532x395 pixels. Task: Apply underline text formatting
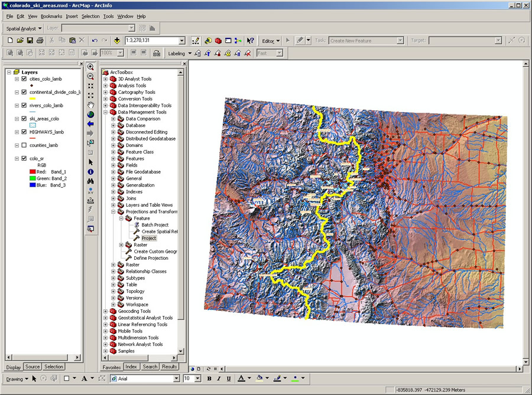point(229,378)
